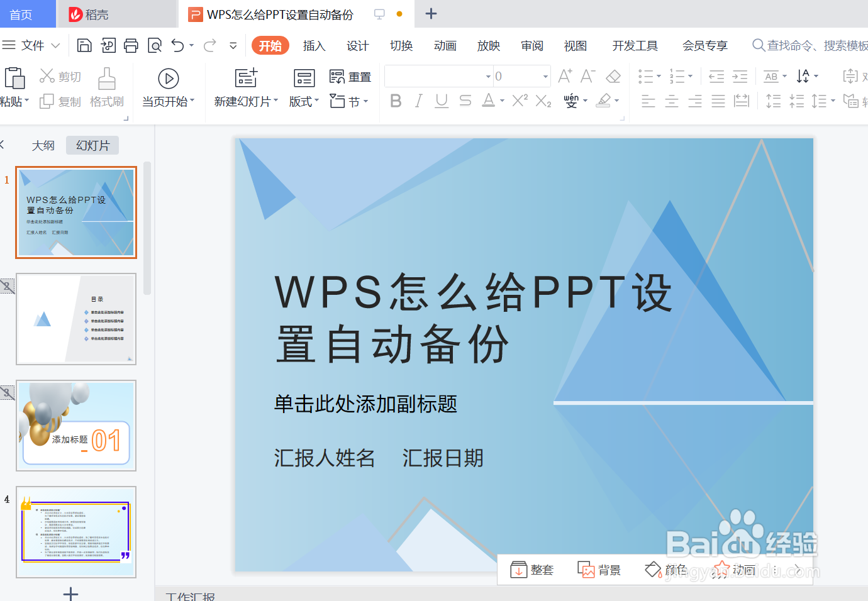Click the slide panel vertical scrollbar
Viewport: 868px width, 601px height.
pyautogui.click(x=147, y=228)
